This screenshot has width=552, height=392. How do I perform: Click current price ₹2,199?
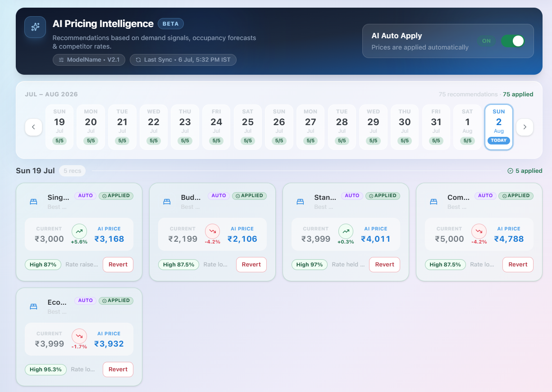[x=183, y=239]
